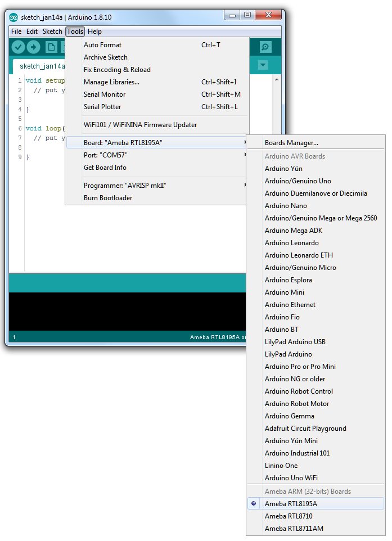Select Arduino/Genuino Mega or Mega 2560
The width and height of the screenshot is (392, 541).
(x=316, y=218)
